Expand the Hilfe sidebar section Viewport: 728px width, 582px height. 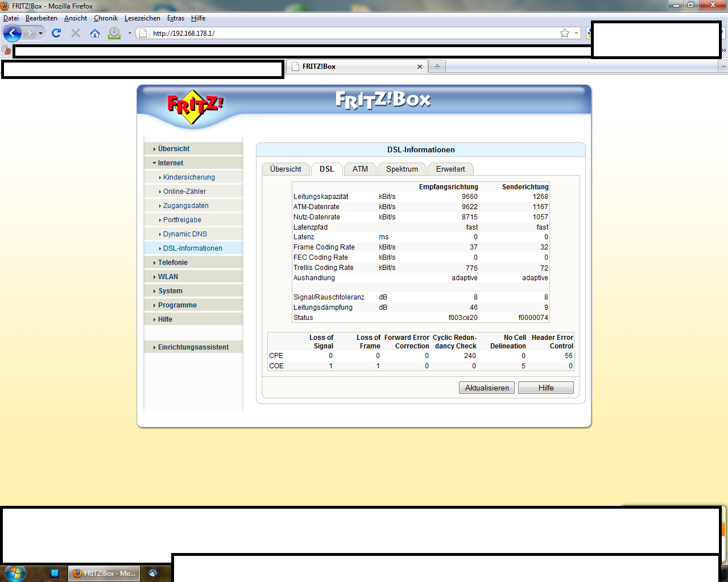pyautogui.click(x=193, y=319)
